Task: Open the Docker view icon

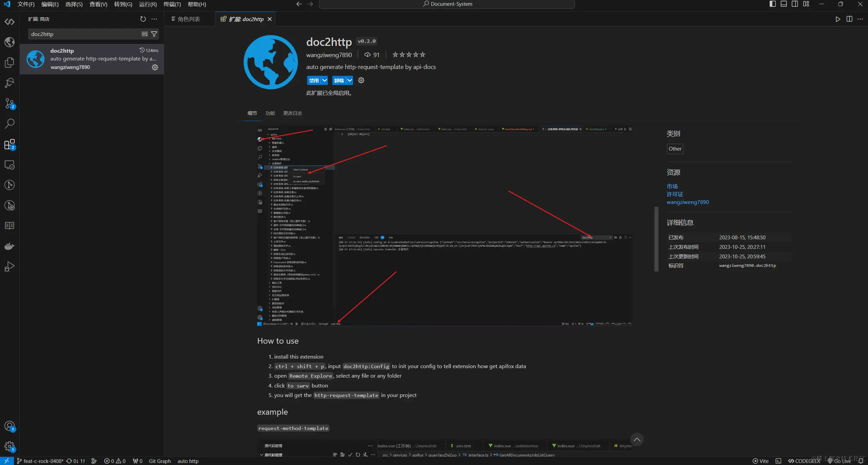Action: click(10, 246)
